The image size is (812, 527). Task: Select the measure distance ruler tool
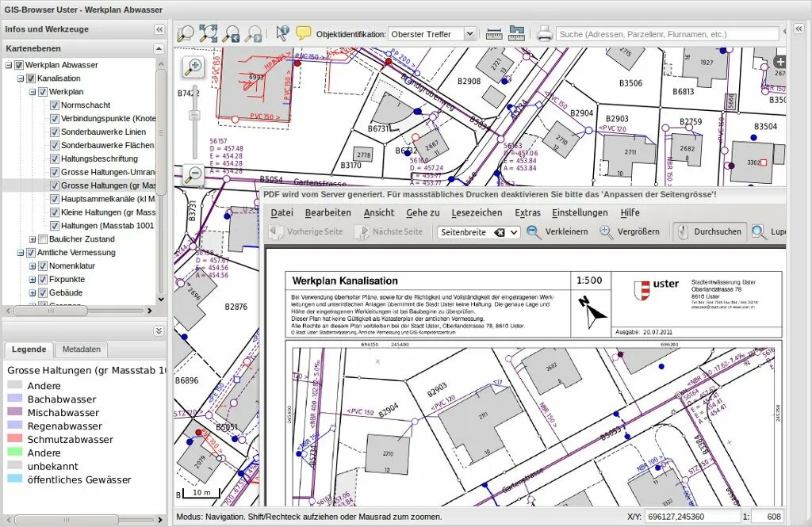coord(494,34)
